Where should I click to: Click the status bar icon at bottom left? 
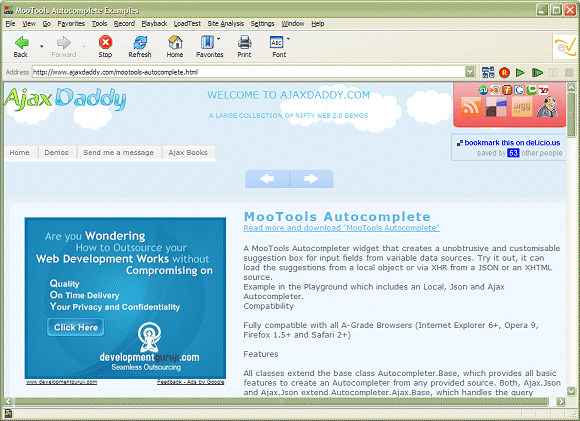(8, 414)
